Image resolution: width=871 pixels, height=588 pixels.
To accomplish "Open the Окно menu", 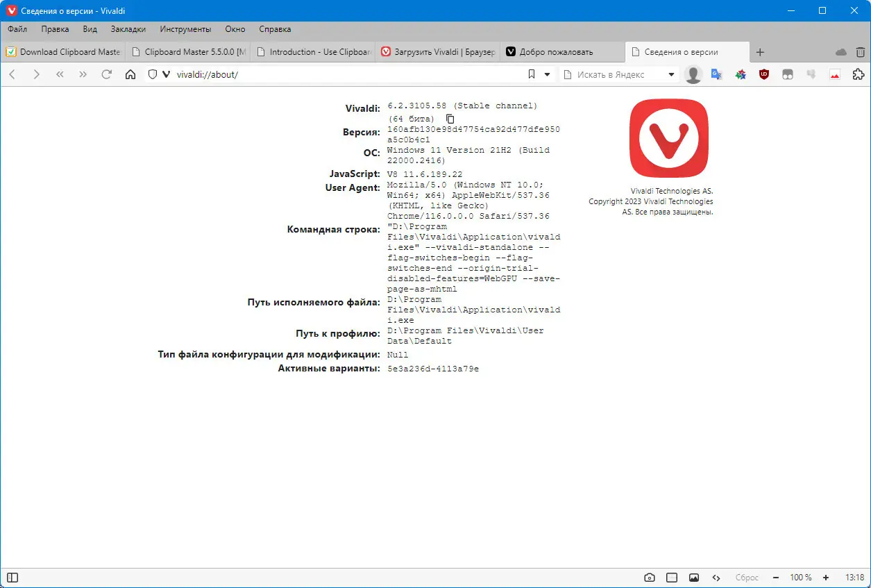I will click(235, 29).
